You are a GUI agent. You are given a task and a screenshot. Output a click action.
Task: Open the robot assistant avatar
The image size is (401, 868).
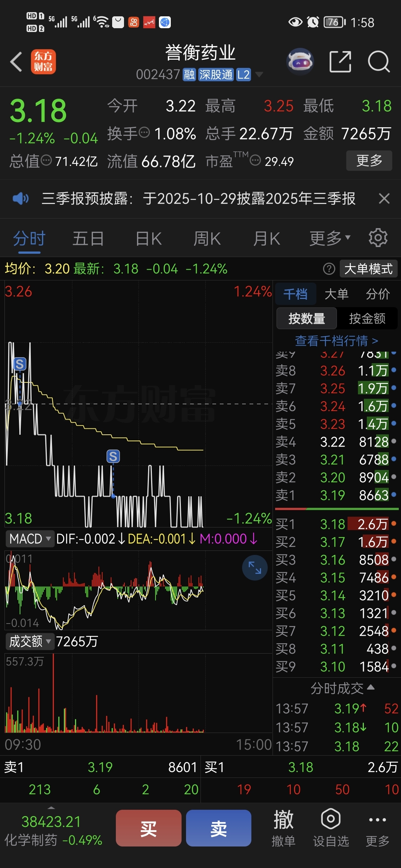coord(300,62)
